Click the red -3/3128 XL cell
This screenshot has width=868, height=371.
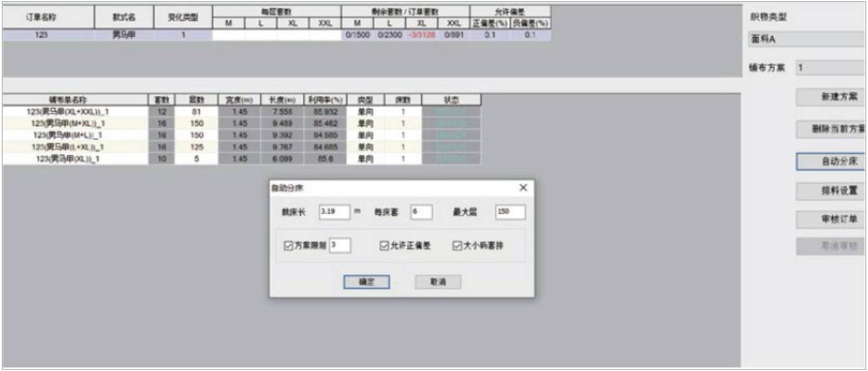pyautogui.click(x=422, y=36)
